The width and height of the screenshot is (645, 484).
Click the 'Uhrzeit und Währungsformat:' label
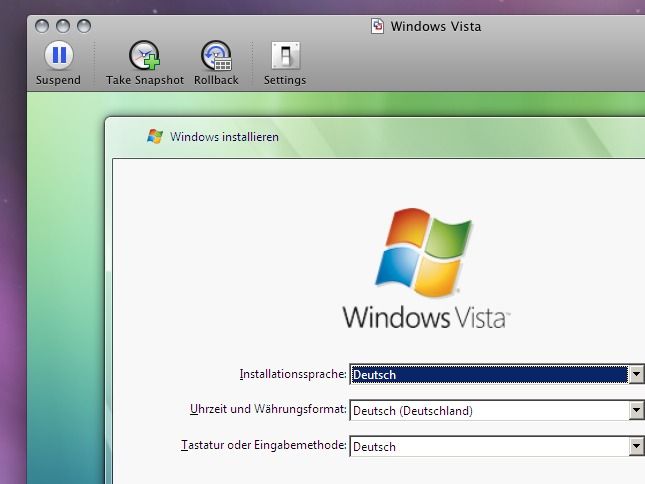[268, 410]
